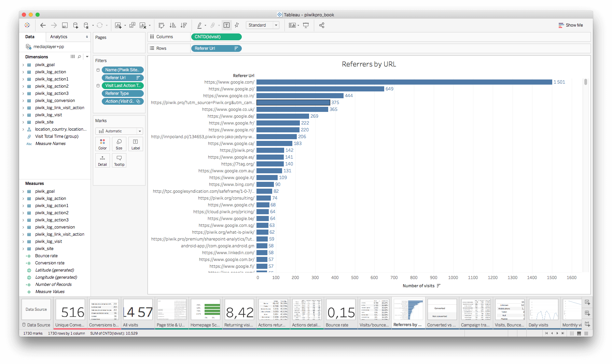Click the Save icon in toolbar
Screen dimensions: 612x364
[x=65, y=25]
